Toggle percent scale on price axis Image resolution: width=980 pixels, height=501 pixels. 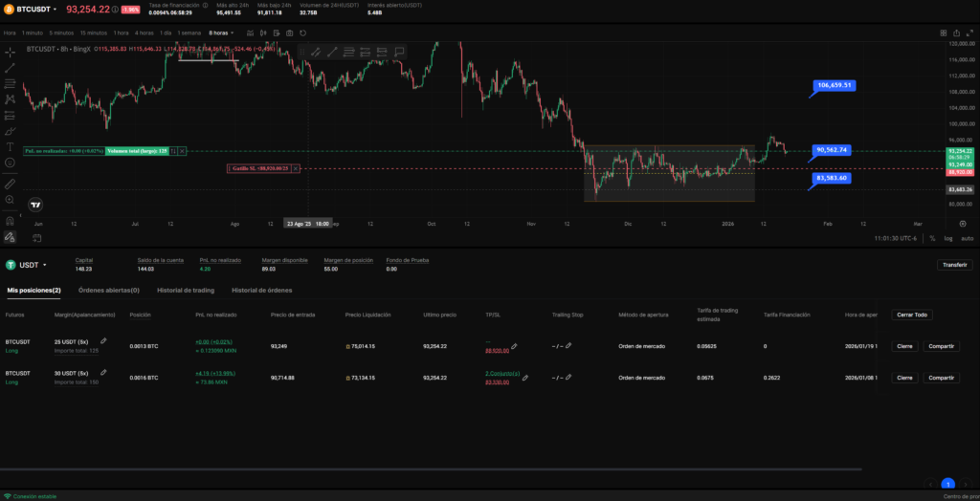[x=931, y=238]
